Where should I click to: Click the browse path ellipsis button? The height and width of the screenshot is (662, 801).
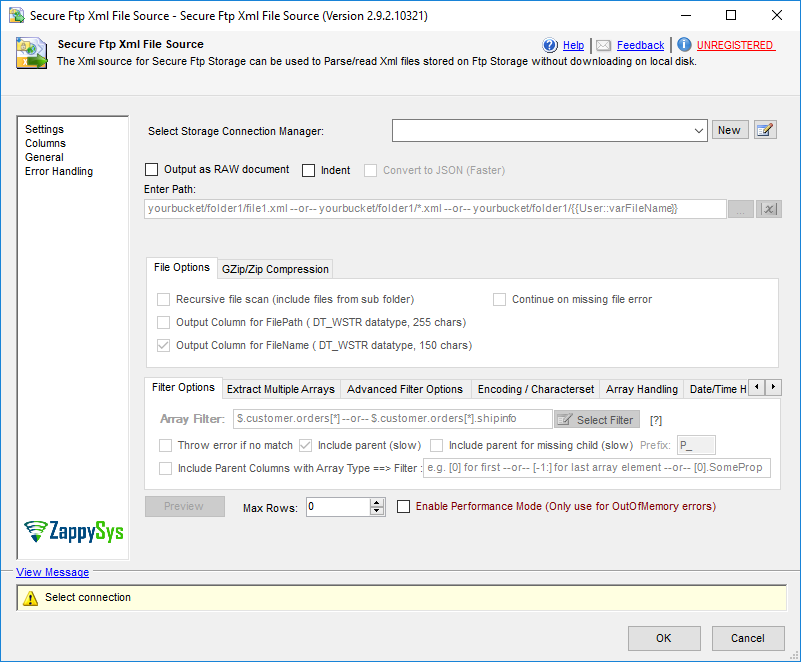coord(741,209)
